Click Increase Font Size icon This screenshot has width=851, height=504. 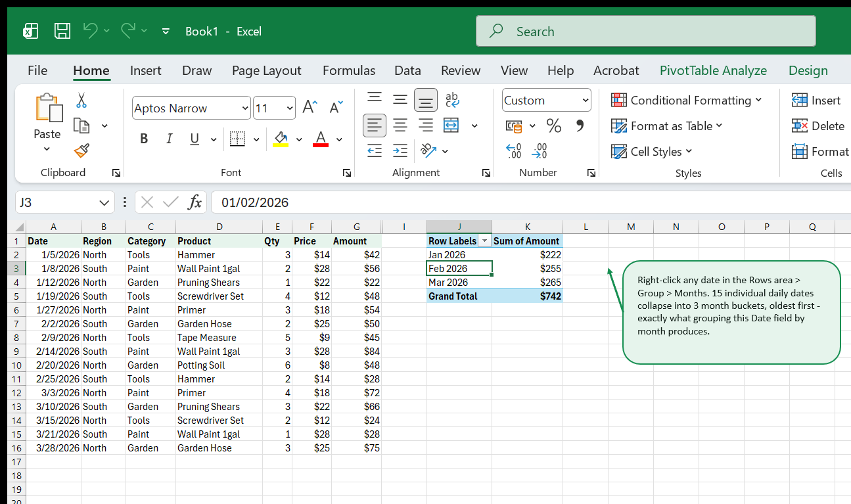click(310, 108)
